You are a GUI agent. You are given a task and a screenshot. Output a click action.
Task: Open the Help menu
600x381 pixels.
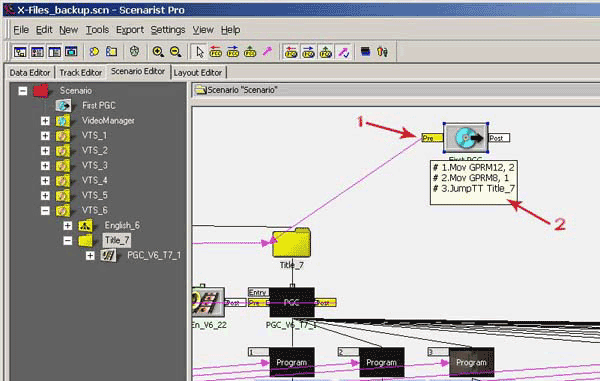point(230,30)
